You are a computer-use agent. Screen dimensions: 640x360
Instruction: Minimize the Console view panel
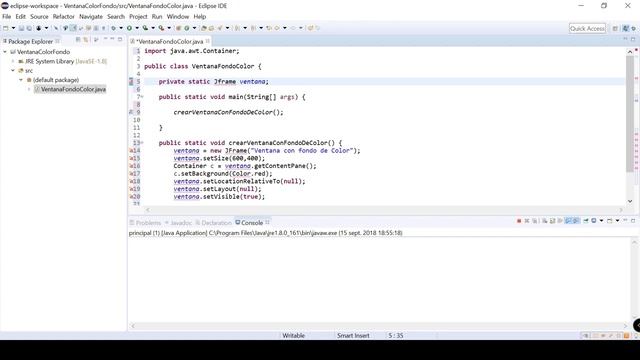click(625, 220)
